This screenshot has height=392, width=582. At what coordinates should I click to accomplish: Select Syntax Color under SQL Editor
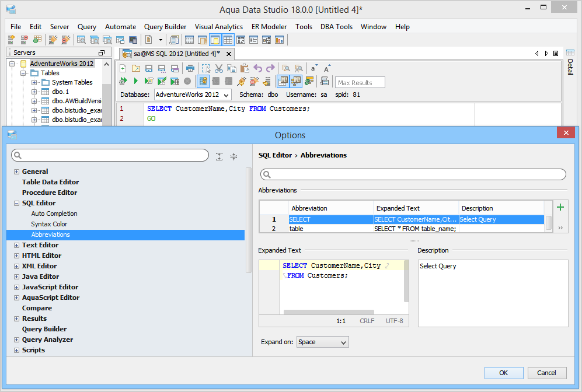click(49, 224)
